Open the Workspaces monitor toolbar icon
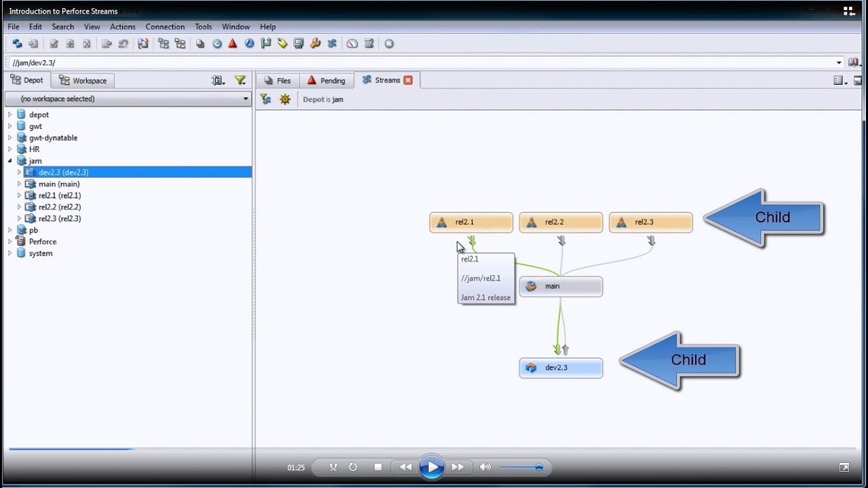Viewport: 868px width, 488px height. [298, 43]
